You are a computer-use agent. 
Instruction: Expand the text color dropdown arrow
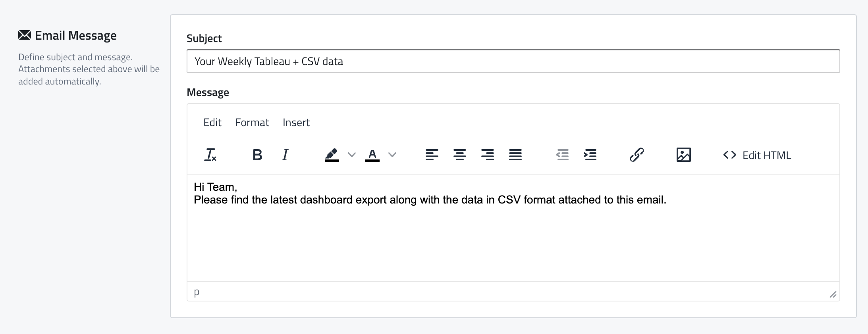tap(392, 155)
